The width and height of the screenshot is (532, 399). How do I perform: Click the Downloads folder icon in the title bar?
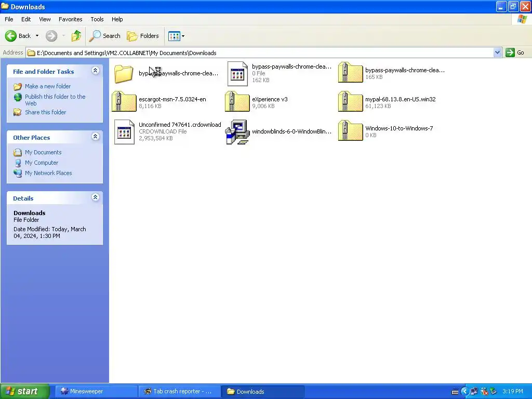5,6
